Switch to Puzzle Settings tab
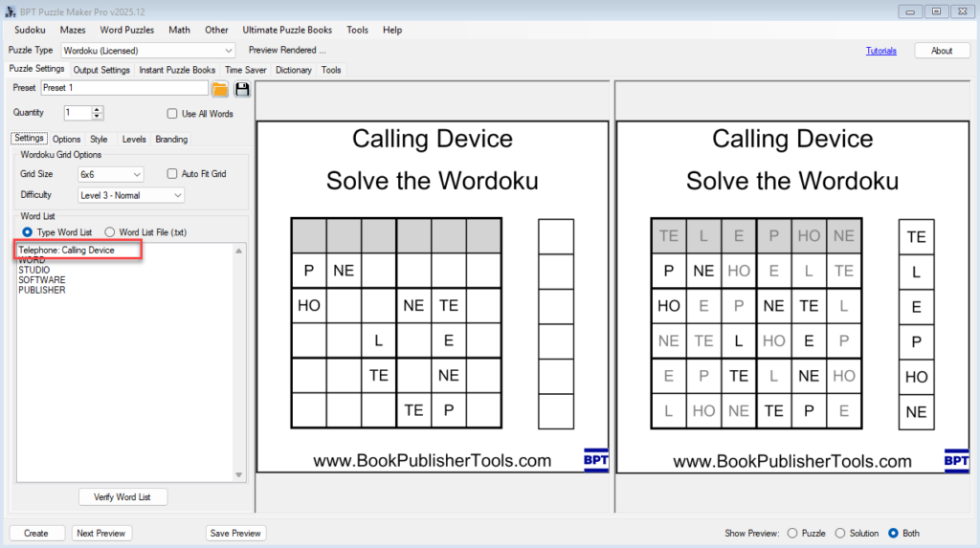Viewport: 980px width, 548px height. [36, 69]
